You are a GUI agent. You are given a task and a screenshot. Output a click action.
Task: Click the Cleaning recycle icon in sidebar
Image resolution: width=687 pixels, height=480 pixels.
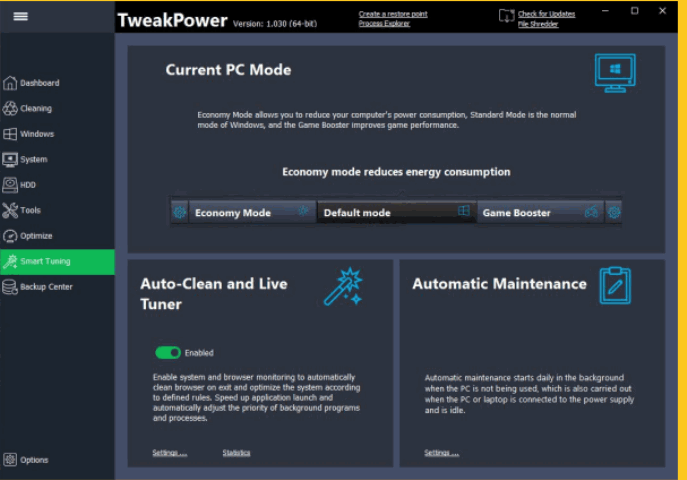point(10,108)
